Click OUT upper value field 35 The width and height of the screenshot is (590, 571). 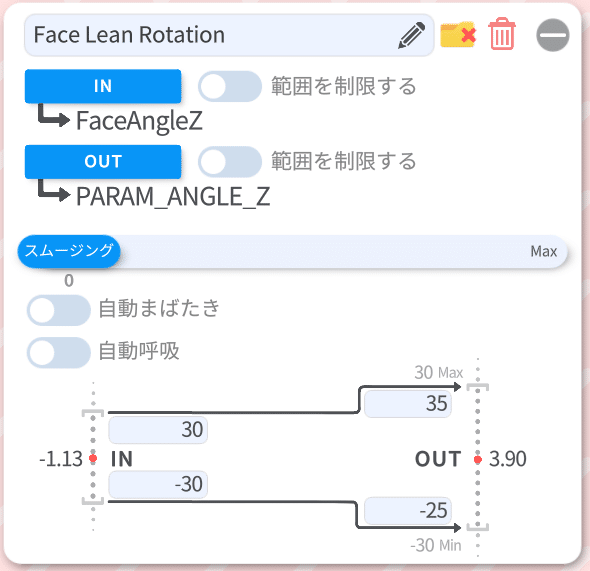(x=408, y=404)
